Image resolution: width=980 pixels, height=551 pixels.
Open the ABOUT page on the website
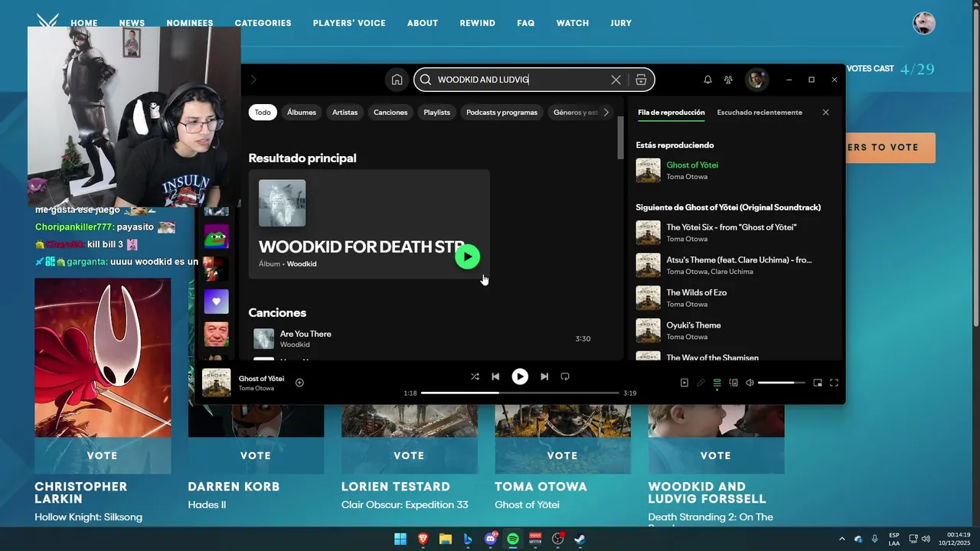coord(423,23)
